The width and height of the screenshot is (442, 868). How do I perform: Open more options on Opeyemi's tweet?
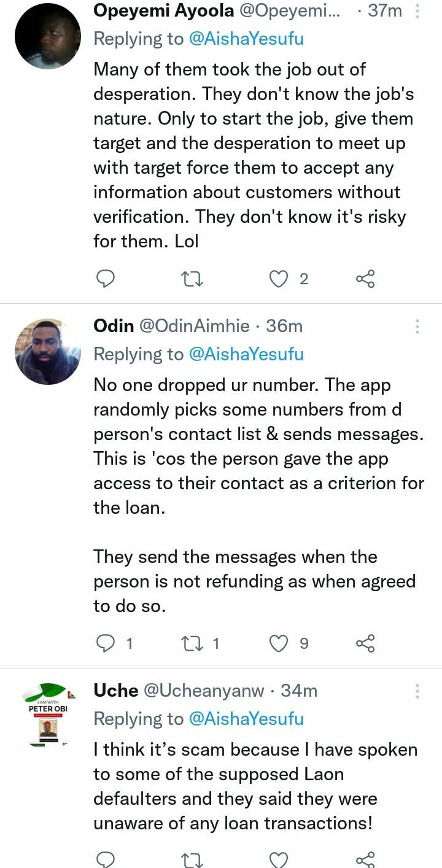[417, 11]
